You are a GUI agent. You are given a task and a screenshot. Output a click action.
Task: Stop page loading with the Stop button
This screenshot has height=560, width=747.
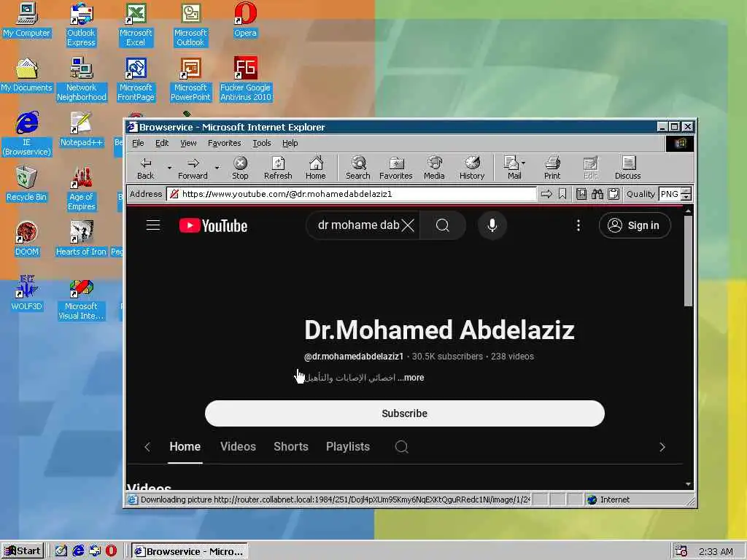pos(240,168)
